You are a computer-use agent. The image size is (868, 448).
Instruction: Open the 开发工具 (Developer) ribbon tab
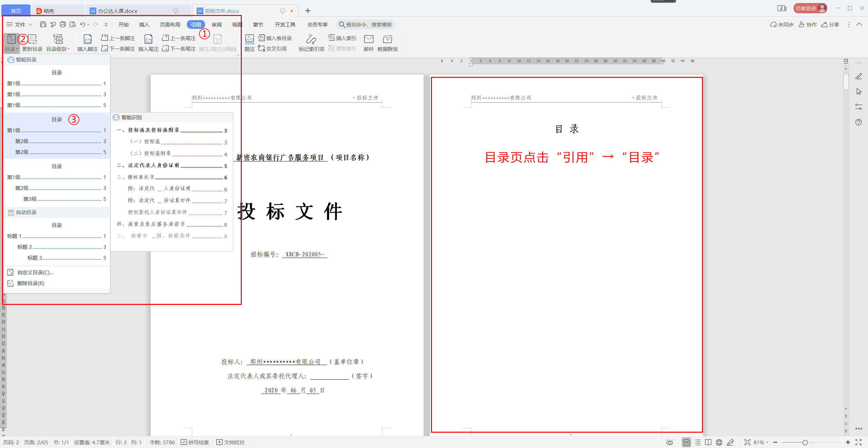click(285, 24)
